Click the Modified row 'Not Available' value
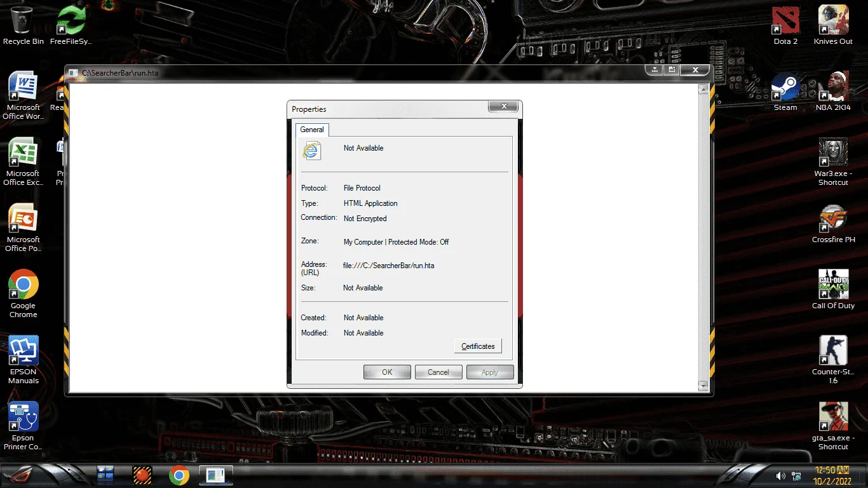 point(363,333)
